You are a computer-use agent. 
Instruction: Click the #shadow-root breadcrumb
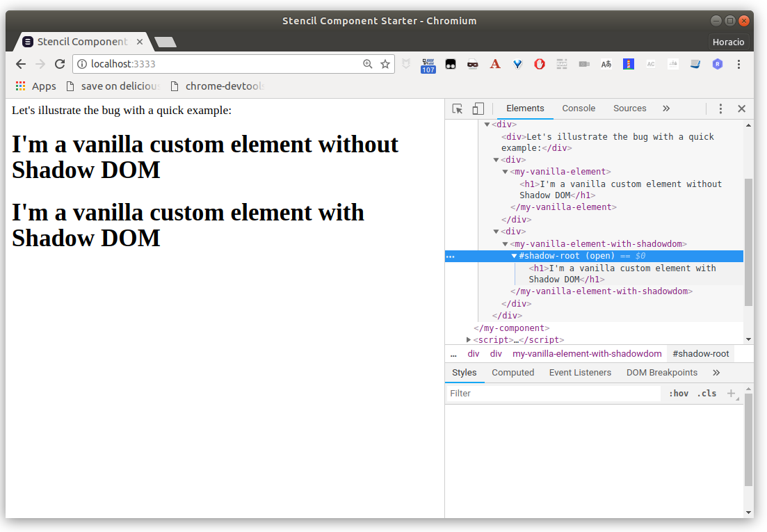pyautogui.click(x=700, y=354)
